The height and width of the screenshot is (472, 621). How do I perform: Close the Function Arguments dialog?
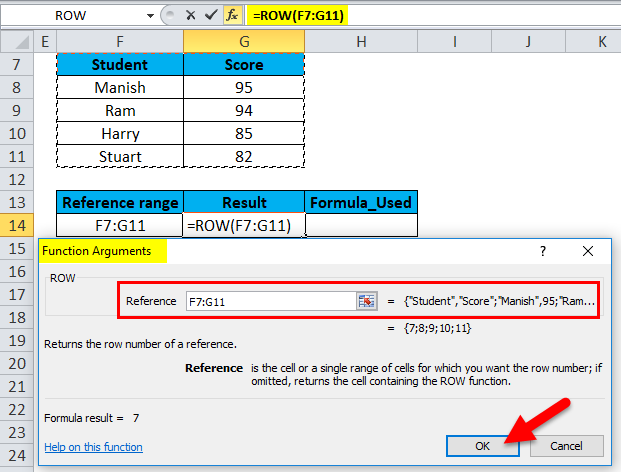coord(588,251)
